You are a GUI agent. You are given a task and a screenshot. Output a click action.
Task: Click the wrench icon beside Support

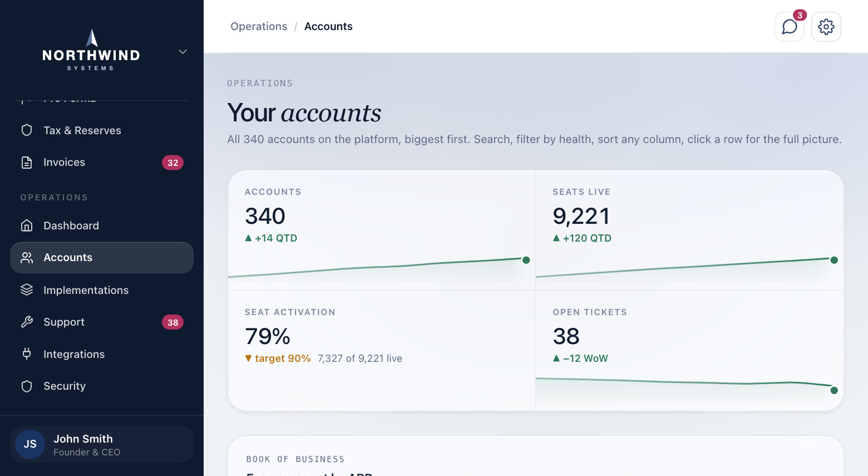pos(27,322)
